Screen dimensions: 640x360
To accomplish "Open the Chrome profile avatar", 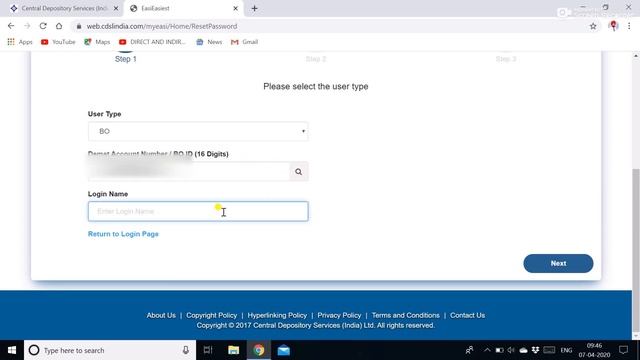I will 613,26.
